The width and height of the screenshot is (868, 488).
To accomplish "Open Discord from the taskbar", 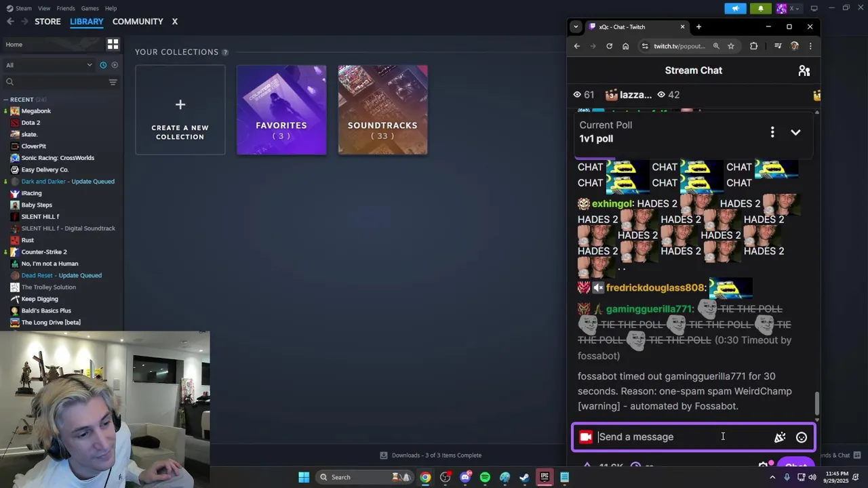I will [465, 477].
